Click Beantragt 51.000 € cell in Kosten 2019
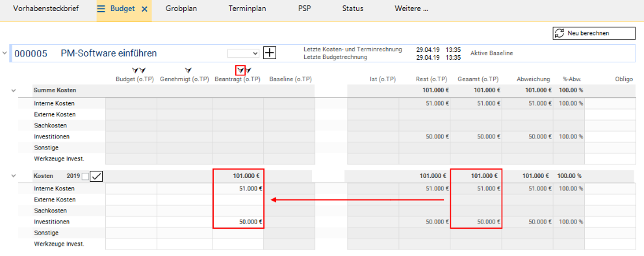 [238, 188]
